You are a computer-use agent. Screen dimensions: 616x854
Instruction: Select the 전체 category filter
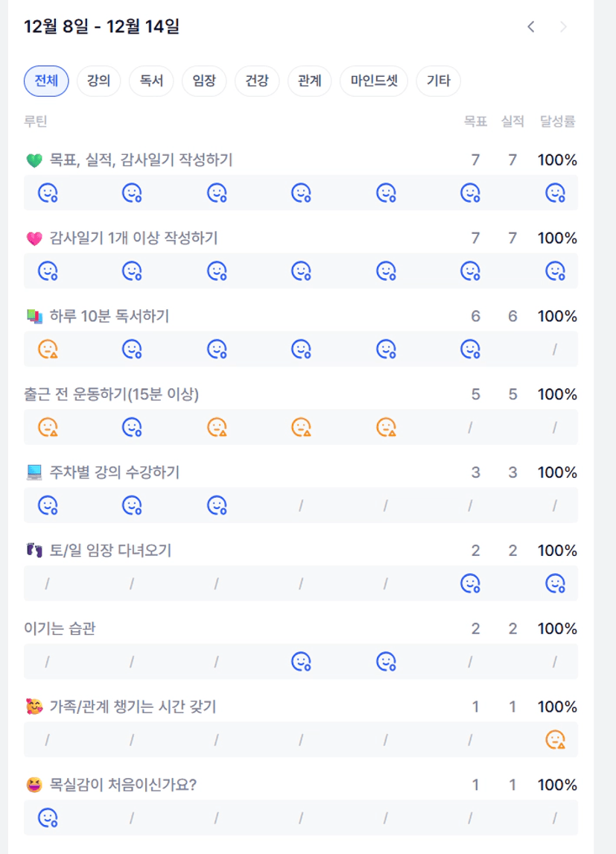click(x=46, y=81)
